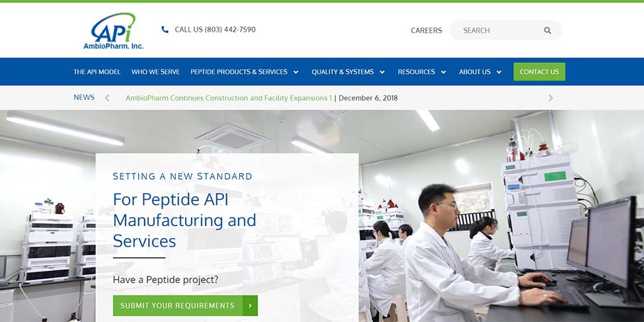The width and height of the screenshot is (644, 322).
Task: Open the Resources nav item
Action: tap(416, 72)
